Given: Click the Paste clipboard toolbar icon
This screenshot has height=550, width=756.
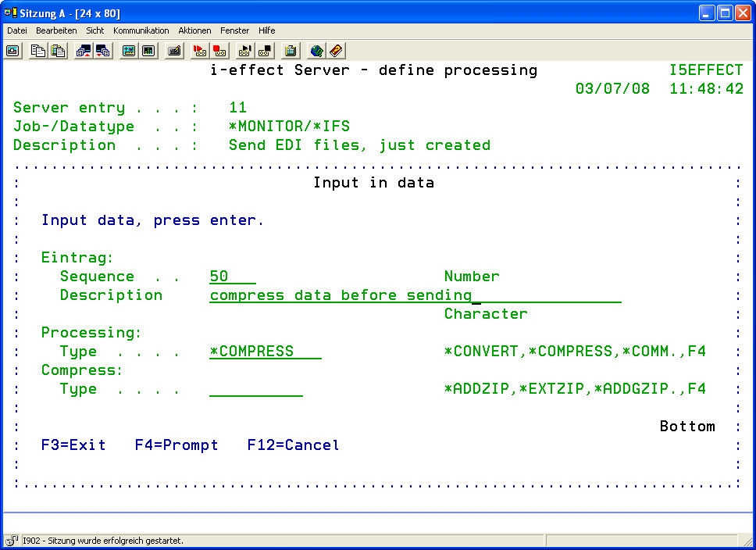Looking at the screenshot, I should (x=58, y=51).
